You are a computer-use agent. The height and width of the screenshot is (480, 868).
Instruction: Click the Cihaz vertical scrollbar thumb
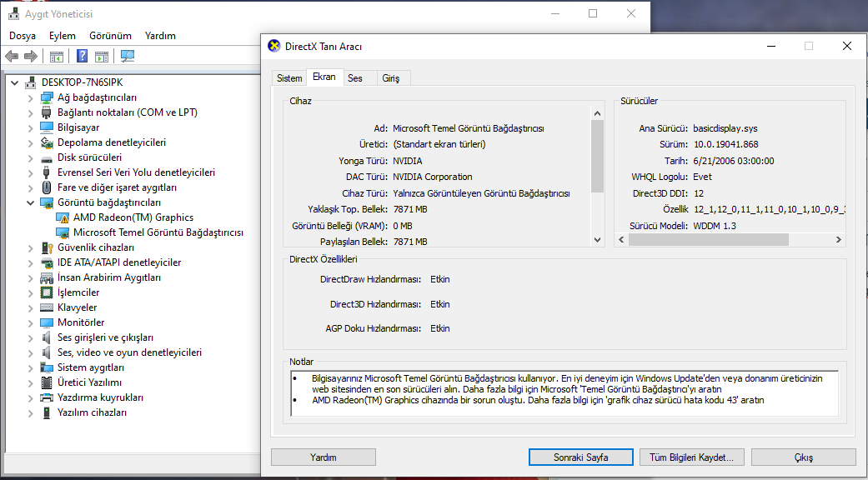coord(597,156)
